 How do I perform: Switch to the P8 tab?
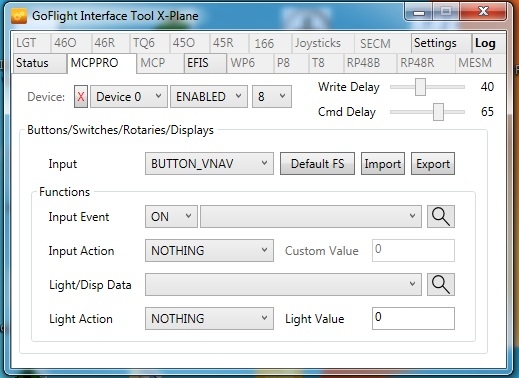click(x=291, y=63)
